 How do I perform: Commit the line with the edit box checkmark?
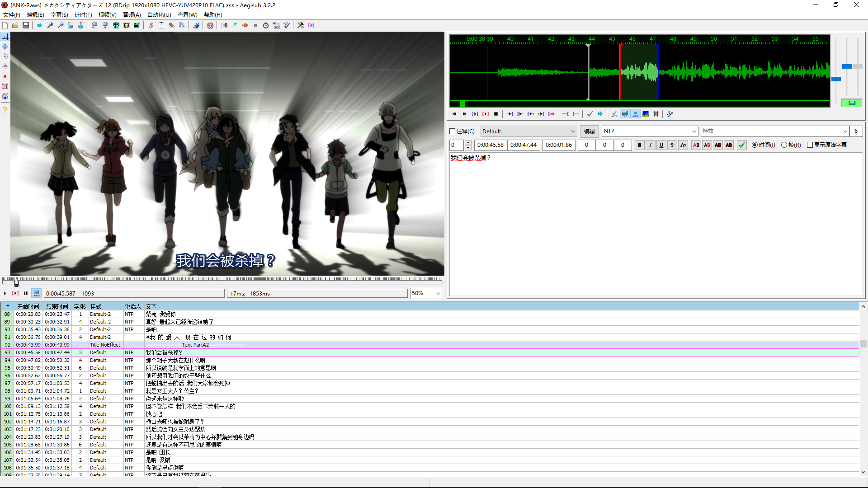[742, 145]
